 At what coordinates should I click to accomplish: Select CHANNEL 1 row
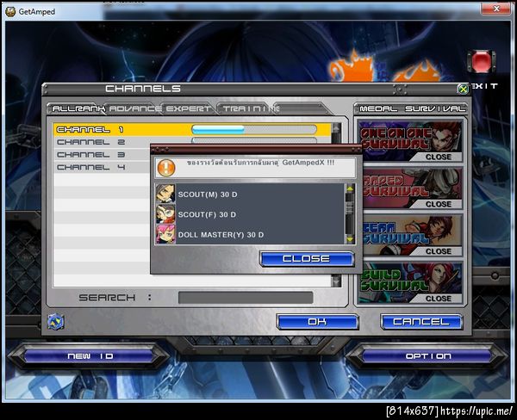click(192, 129)
